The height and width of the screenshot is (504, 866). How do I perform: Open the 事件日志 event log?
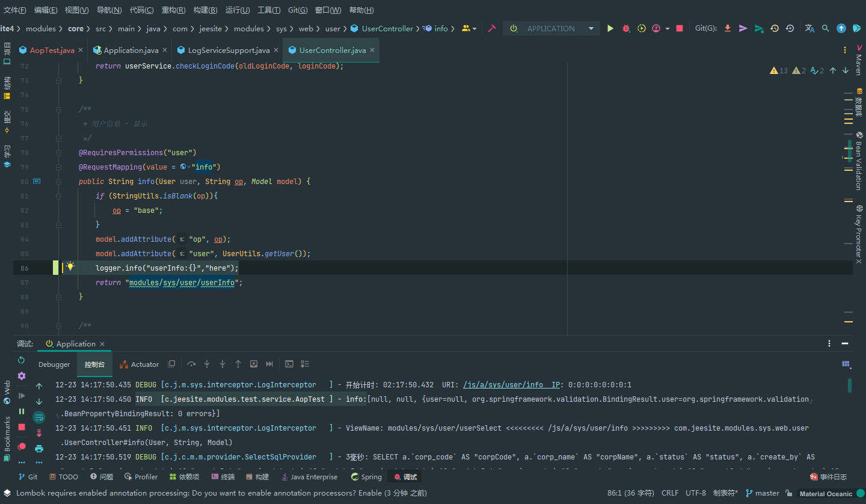coord(828,477)
